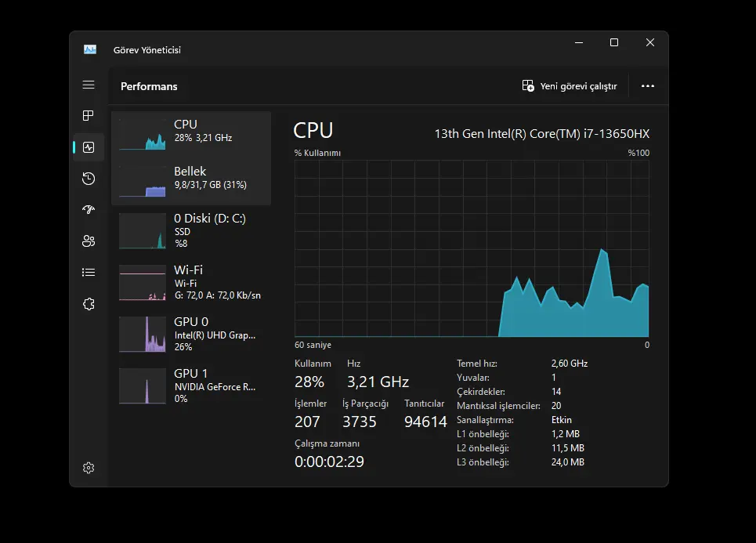Click the Hız value 3,21 GHz

378,382
